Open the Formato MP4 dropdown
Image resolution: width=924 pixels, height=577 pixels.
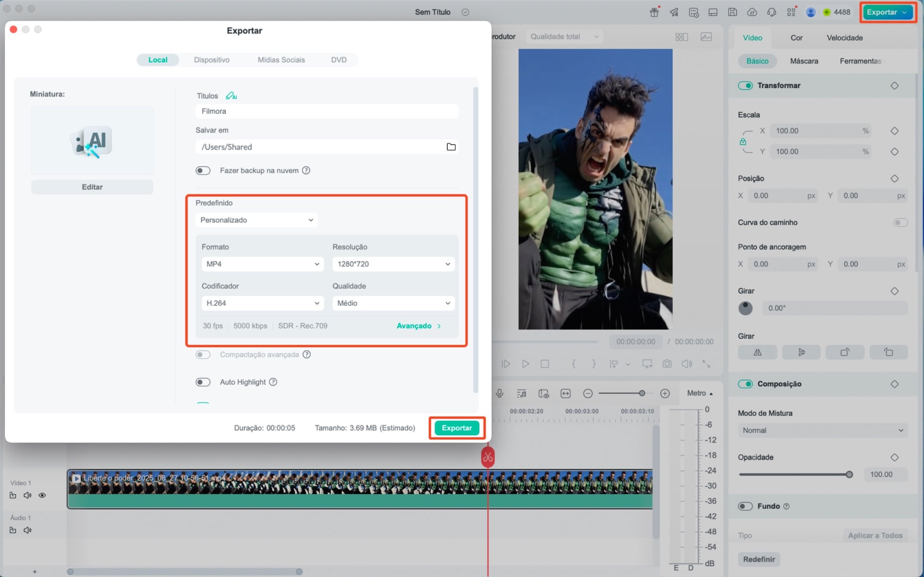[x=263, y=264]
